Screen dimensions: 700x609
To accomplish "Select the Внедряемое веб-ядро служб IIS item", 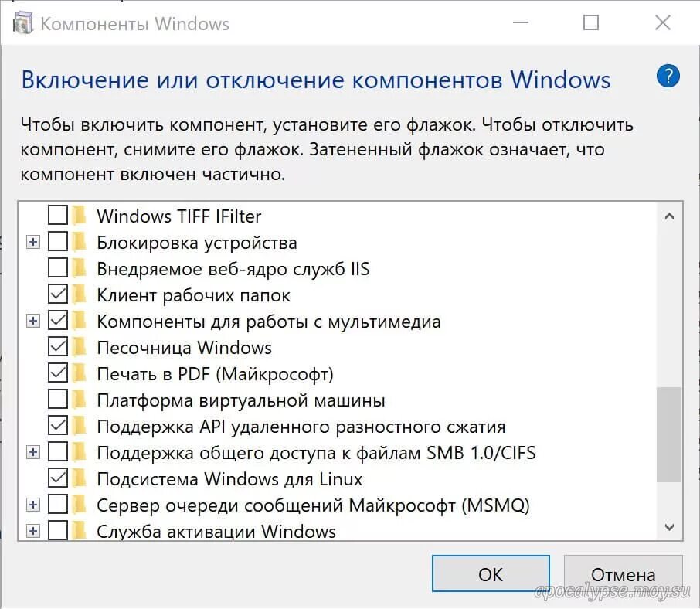I will pyautogui.click(x=233, y=268).
